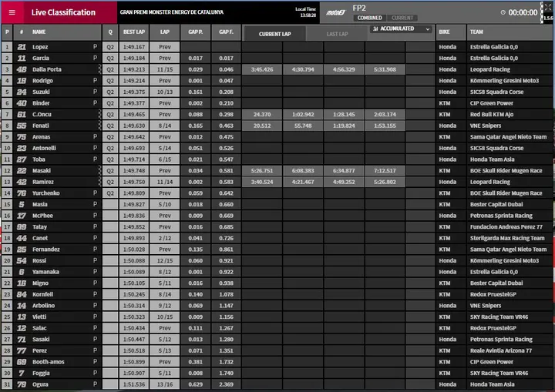
Task: Sort by rider number column
Action: pyautogui.click(x=22, y=32)
